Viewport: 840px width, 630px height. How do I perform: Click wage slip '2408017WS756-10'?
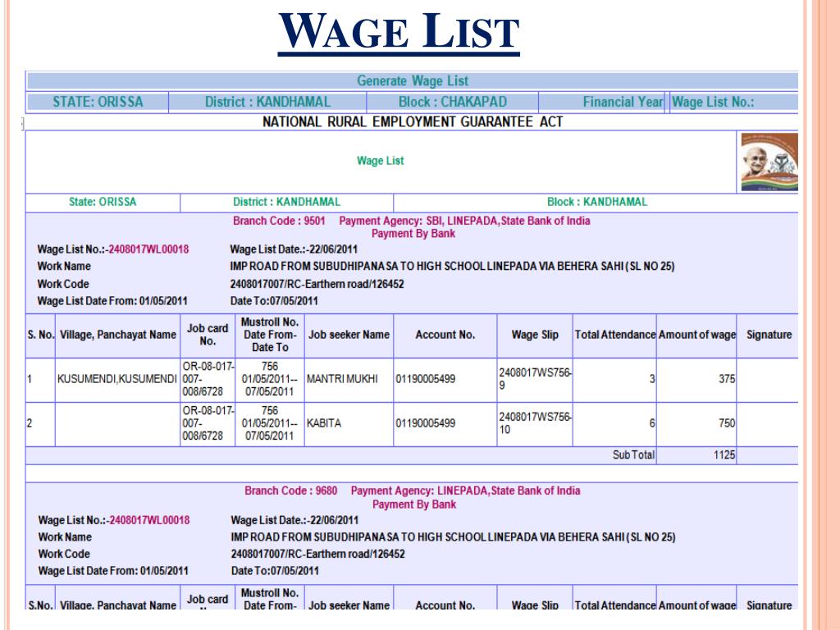[x=535, y=423]
